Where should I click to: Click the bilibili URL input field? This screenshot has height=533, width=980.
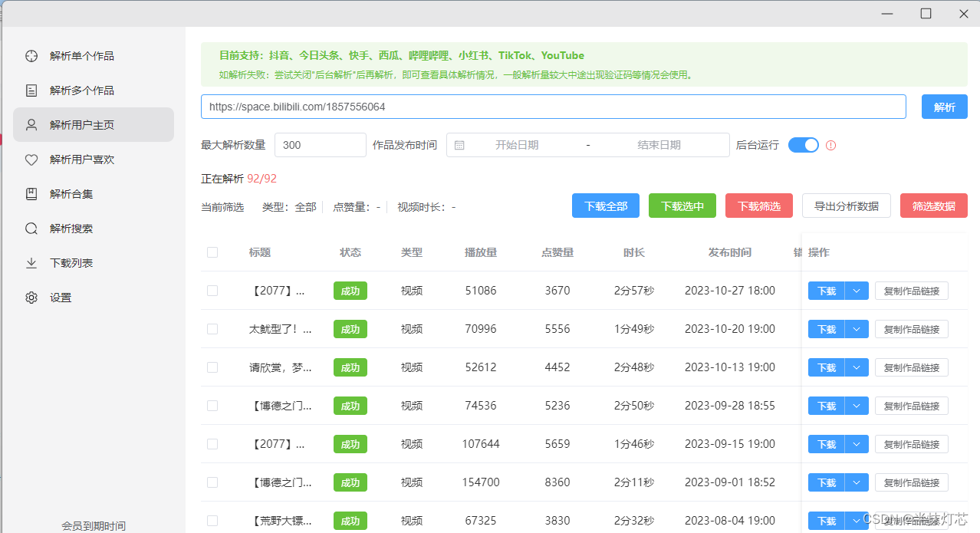(x=554, y=107)
